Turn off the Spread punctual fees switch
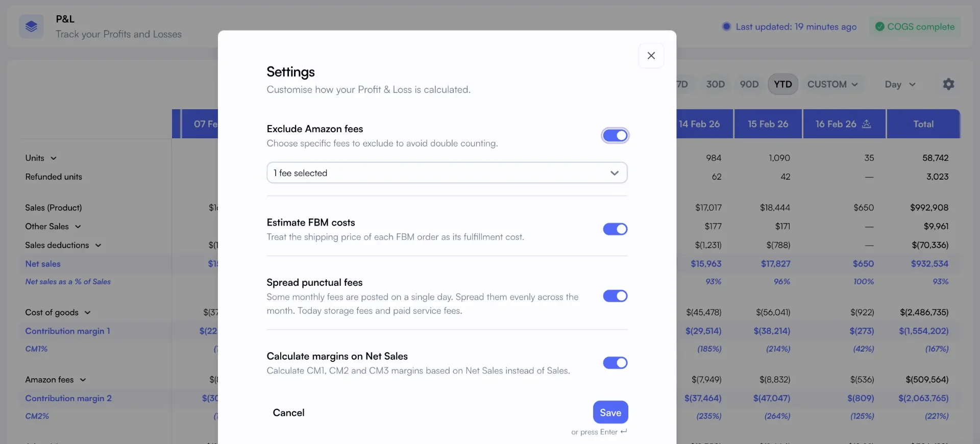 pyautogui.click(x=615, y=296)
